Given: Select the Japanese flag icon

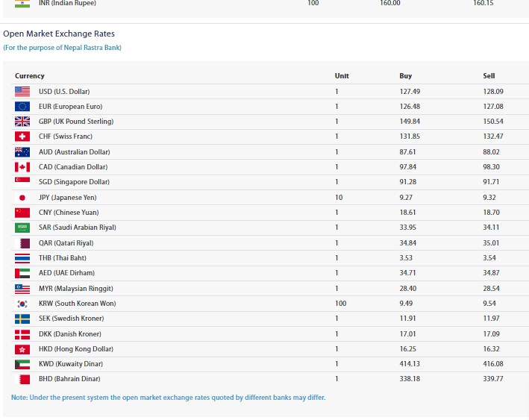Looking at the screenshot, I should tap(22, 198).
